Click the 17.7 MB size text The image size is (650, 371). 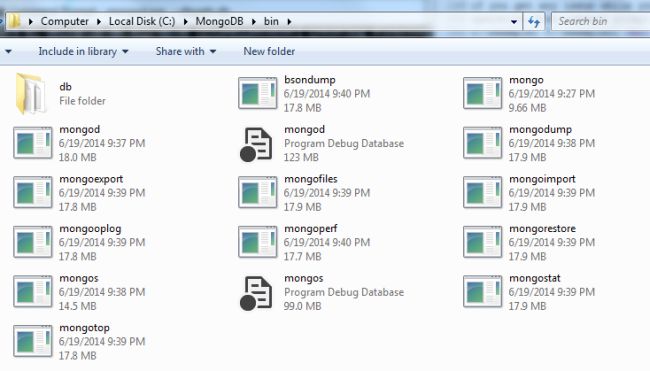tap(302, 257)
